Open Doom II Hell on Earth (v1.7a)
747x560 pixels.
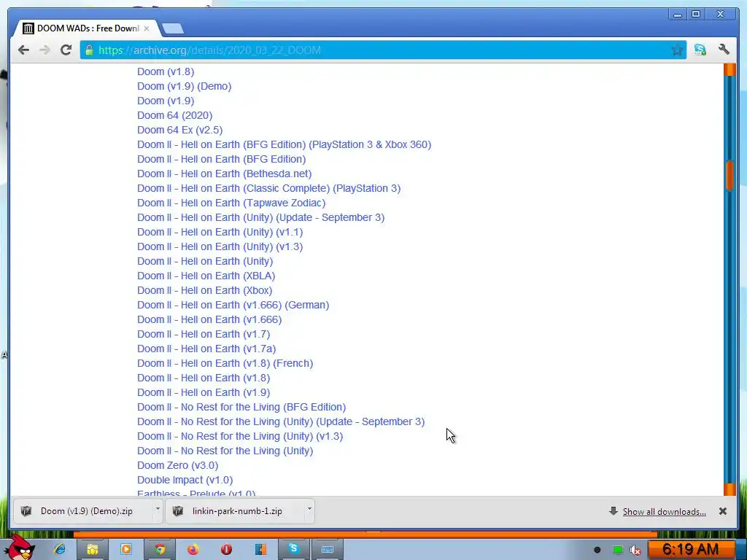[206, 349]
